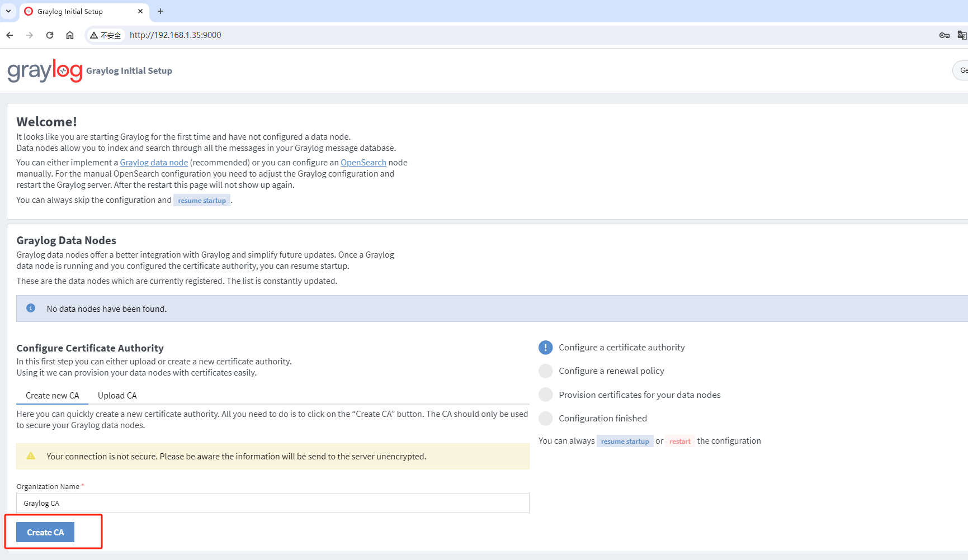Select Configuration finished step circle
The width and height of the screenshot is (968, 560).
click(x=546, y=419)
